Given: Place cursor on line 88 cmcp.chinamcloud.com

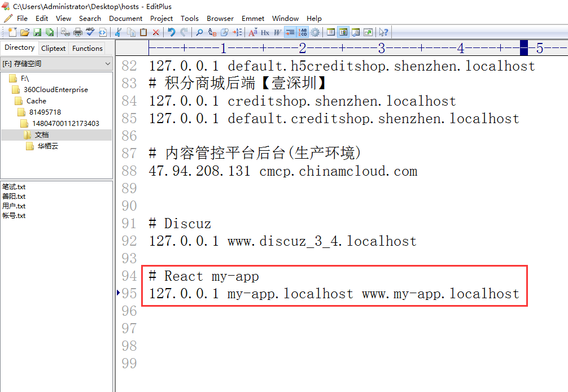Looking at the screenshot, I should [338, 171].
